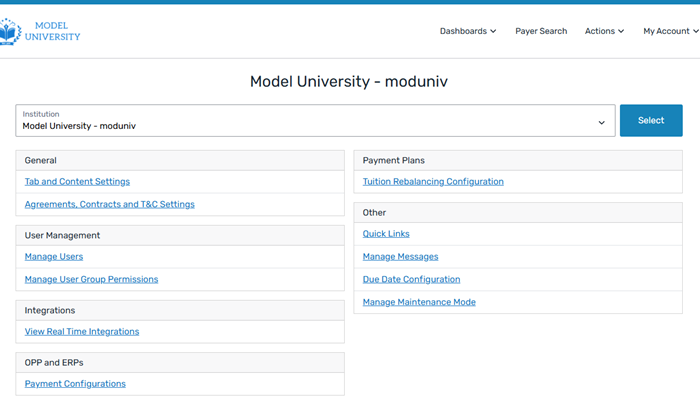The height and width of the screenshot is (400, 700).
Task: Open Payment Configurations link
Action: coord(75,383)
